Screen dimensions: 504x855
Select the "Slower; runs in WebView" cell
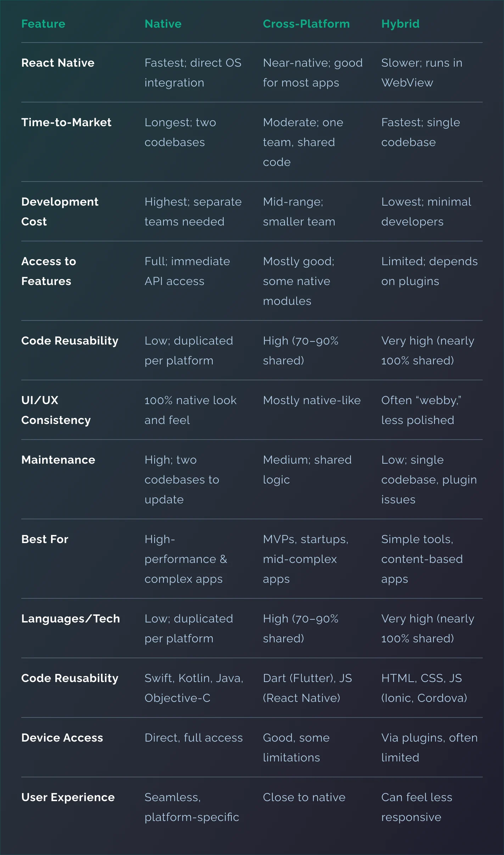point(421,73)
